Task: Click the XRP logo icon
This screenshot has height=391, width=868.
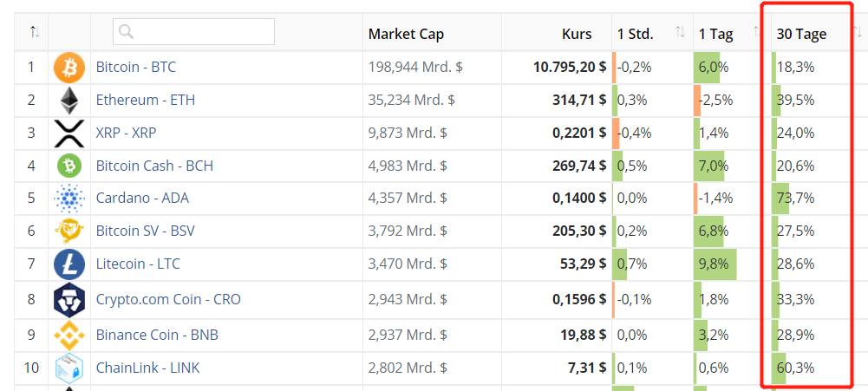Action: [69, 134]
